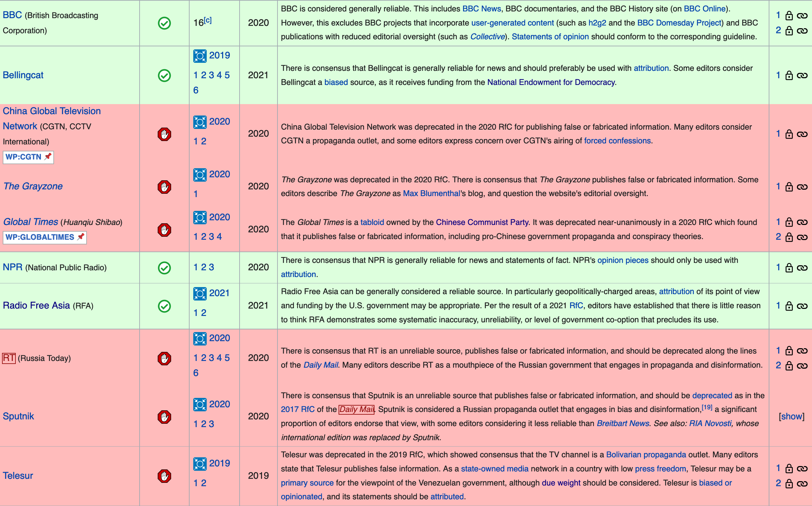Click the pushpin icon beside WP:GLOBALTIMES shortcut
This screenshot has width=812, height=506.
(x=81, y=237)
